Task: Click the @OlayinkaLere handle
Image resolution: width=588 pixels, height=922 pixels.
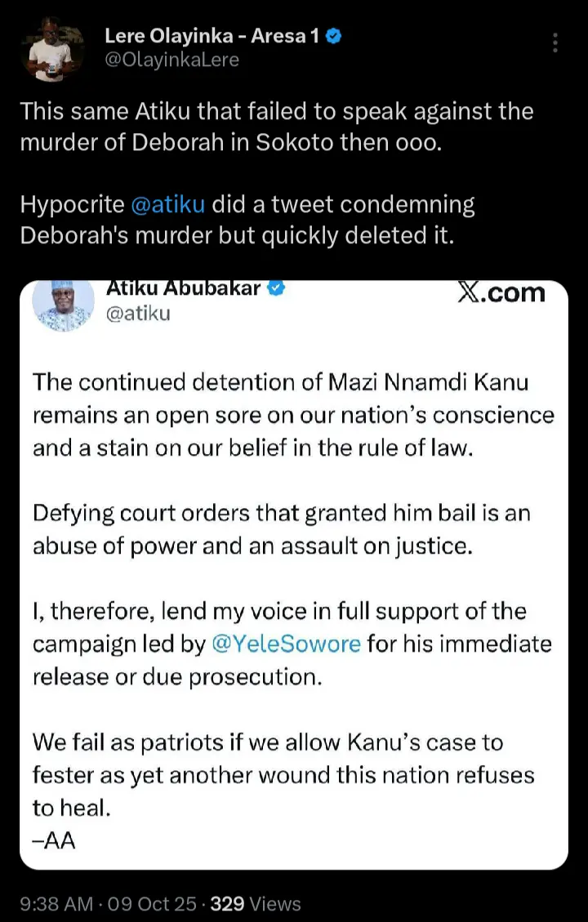Action: coord(171,60)
